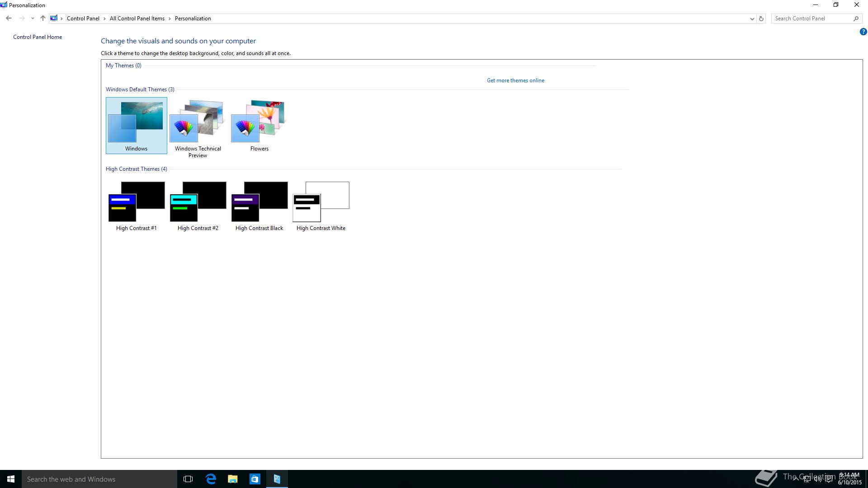Select High Contrast Black theme

click(x=259, y=206)
